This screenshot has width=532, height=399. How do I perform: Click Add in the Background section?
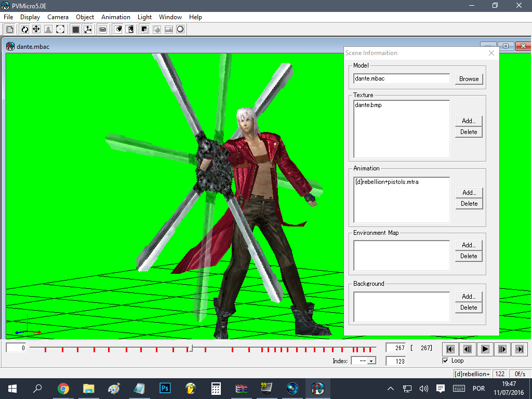tap(469, 297)
